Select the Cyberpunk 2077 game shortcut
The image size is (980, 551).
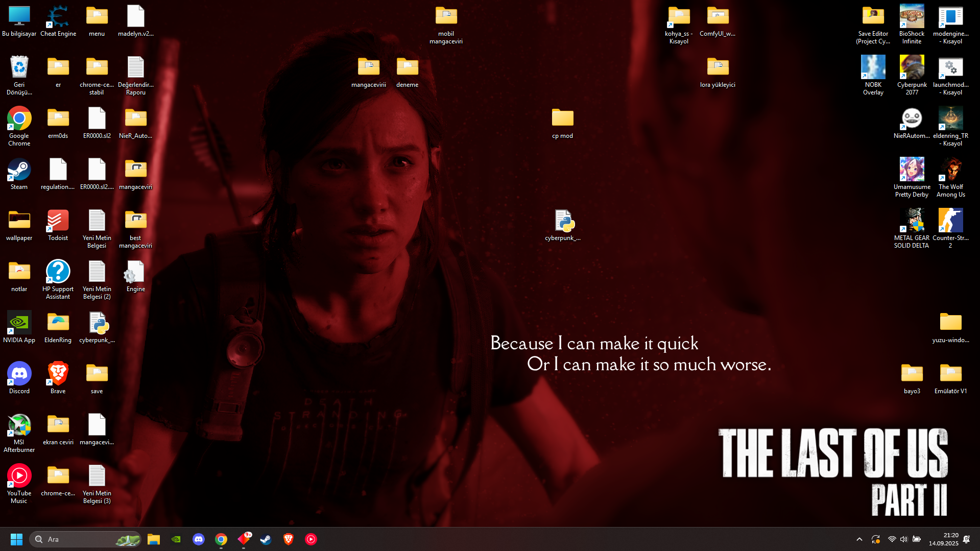[x=912, y=76]
